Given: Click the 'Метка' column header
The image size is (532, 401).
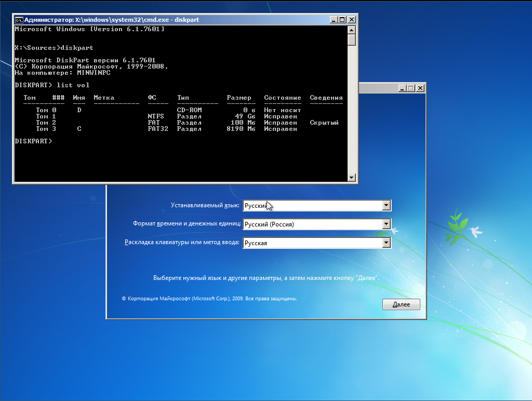Looking at the screenshot, I should point(104,98).
